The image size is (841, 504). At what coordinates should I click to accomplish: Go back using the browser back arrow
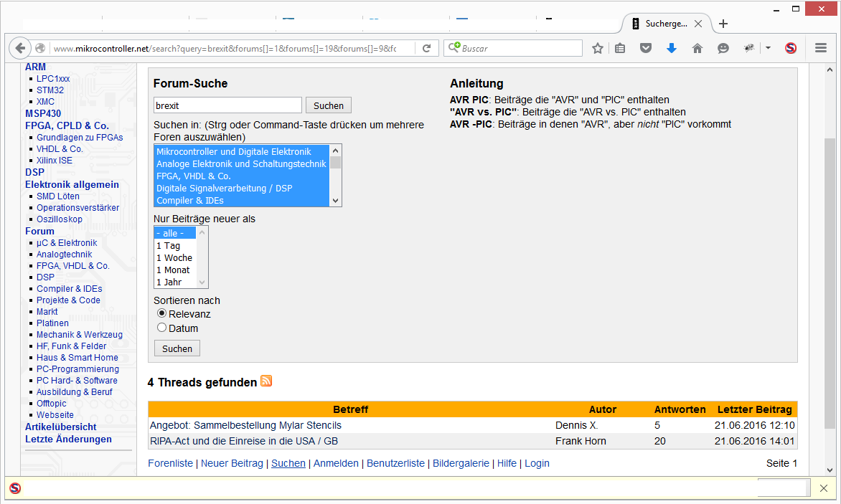pyautogui.click(x=20, y=48)
